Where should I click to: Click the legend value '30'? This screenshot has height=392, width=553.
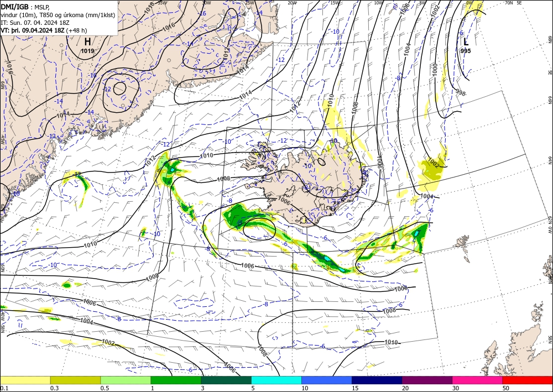(x=456, y=388)
